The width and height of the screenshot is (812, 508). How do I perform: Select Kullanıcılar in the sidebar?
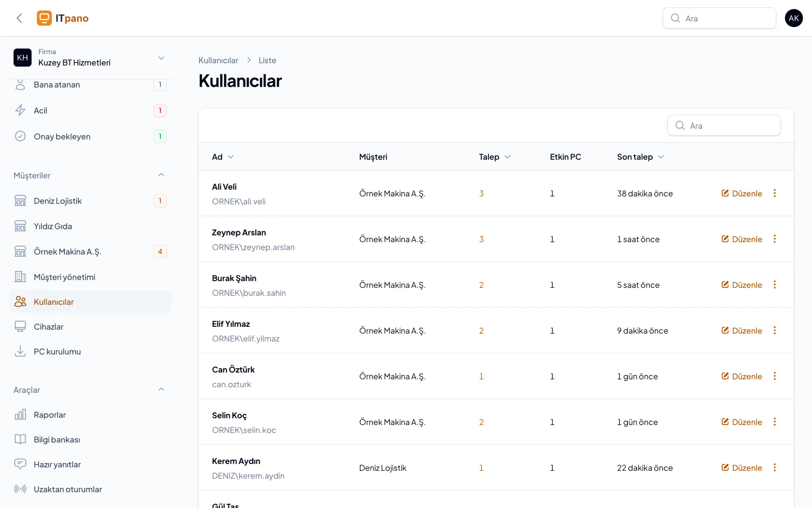tap(90, 301)
